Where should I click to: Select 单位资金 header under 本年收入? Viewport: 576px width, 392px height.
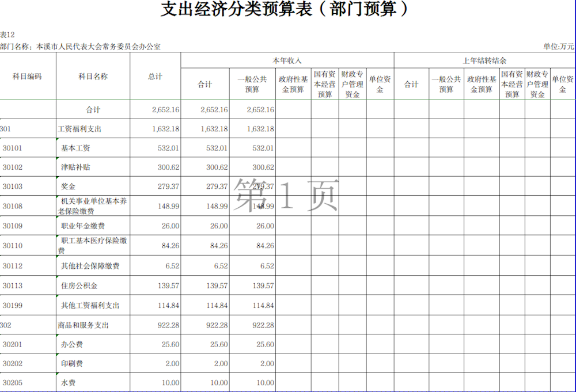point(380,85)
